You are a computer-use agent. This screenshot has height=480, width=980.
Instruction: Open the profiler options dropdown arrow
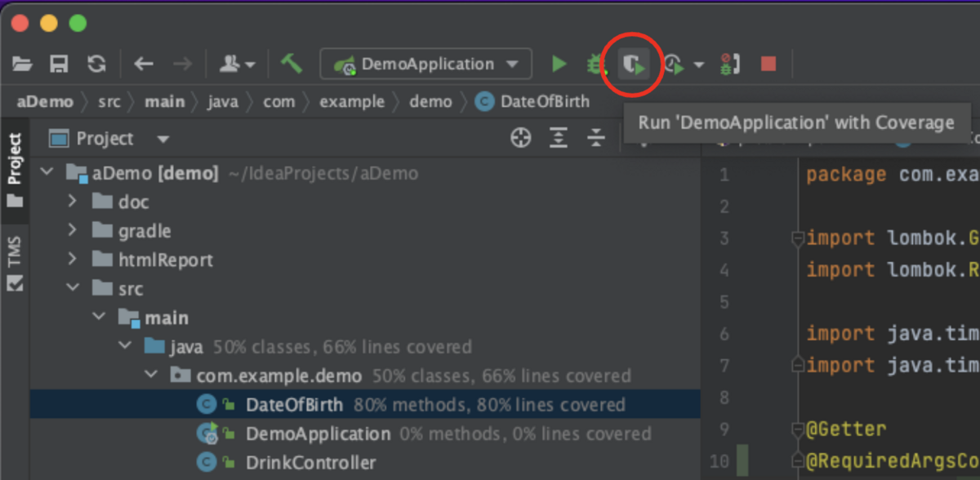click(699, 64)
